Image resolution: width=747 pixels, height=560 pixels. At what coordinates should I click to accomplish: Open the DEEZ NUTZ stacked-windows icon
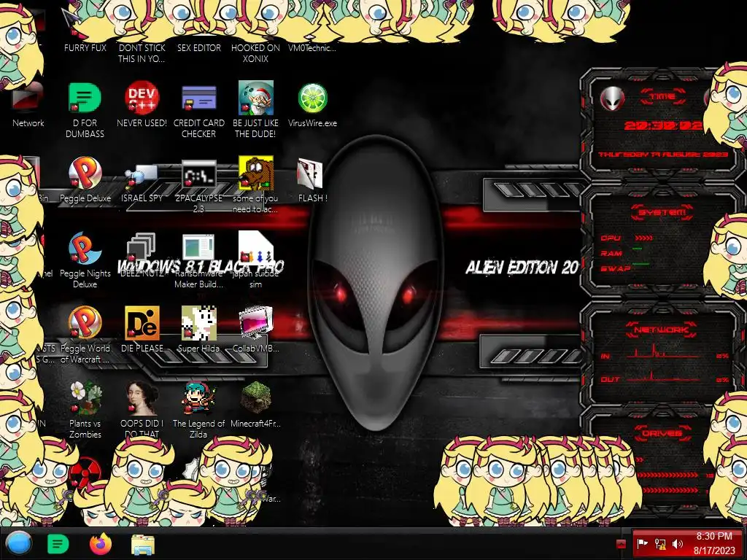coord(142,246)
